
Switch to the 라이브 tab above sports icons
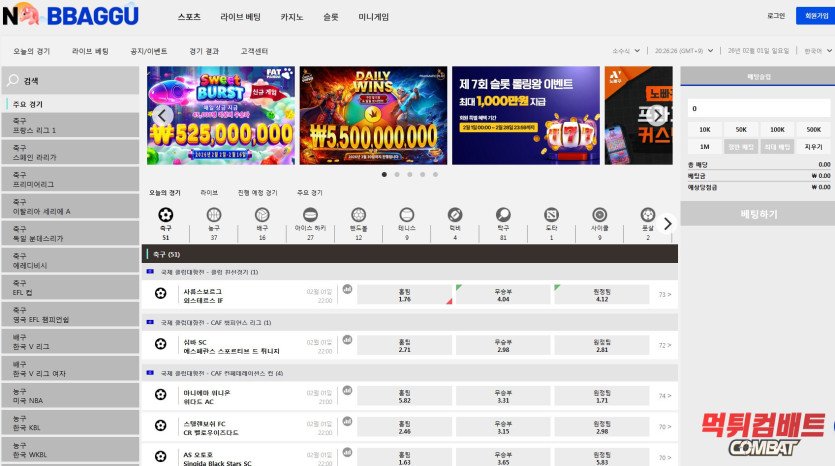pos(209,192)
